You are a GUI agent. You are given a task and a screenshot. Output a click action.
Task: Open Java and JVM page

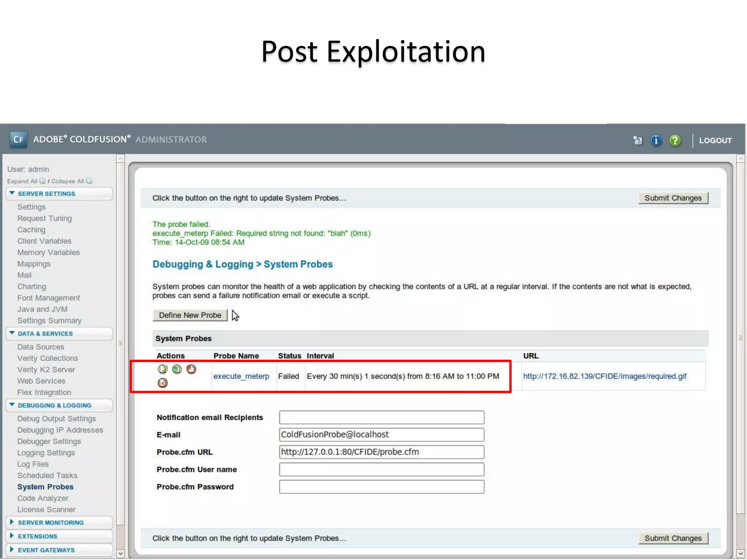point(42,309)
